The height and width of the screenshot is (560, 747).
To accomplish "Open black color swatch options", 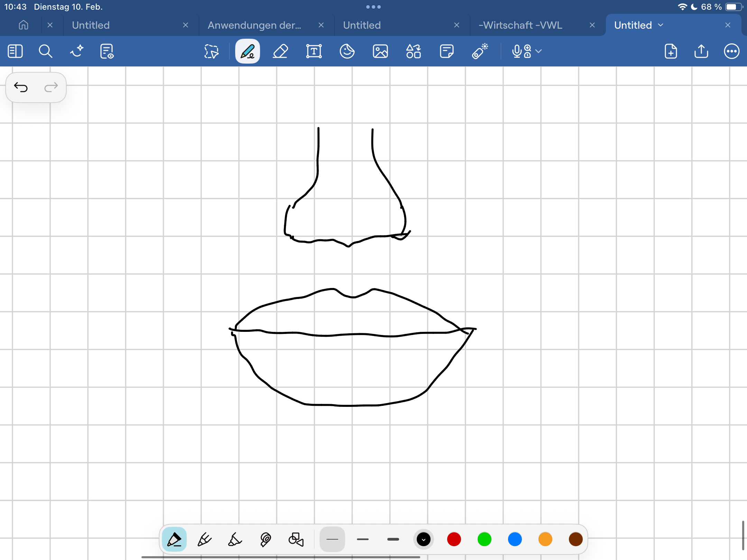I will tap(423, 539).
